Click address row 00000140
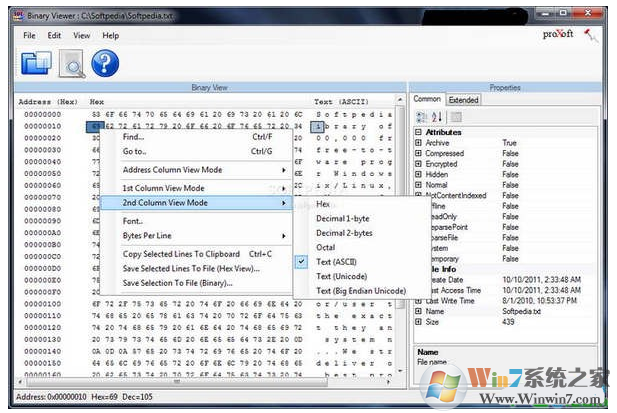The image size is (617, 413). (43, 351)
